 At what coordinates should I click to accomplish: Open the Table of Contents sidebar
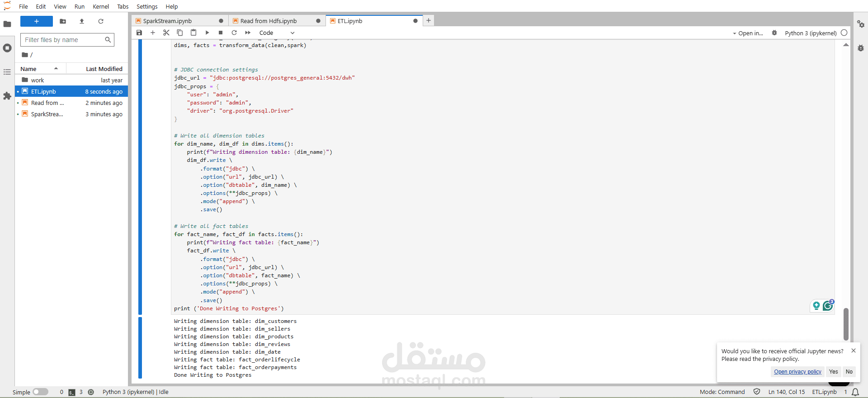click(7, 72)
